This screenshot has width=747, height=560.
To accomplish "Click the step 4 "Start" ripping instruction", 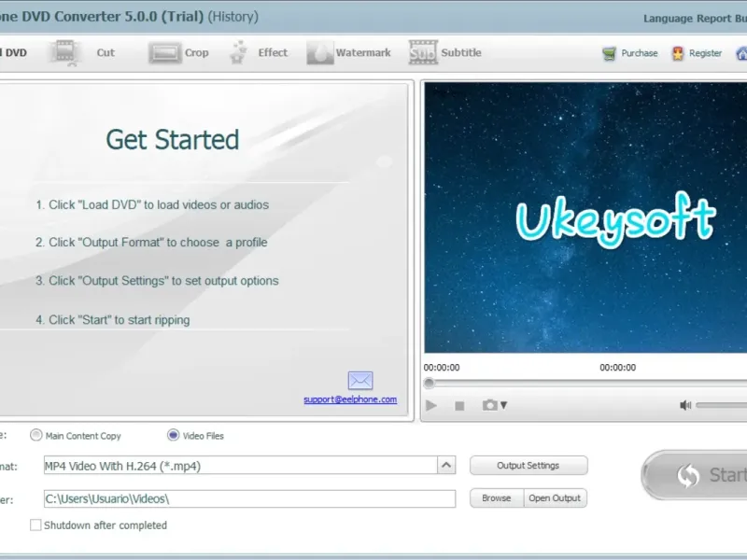I will click(x=113, y=320).
